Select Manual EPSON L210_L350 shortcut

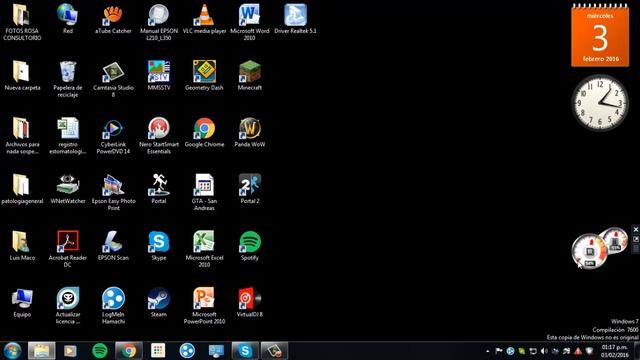pyautogui.click(x=159, y=22)
